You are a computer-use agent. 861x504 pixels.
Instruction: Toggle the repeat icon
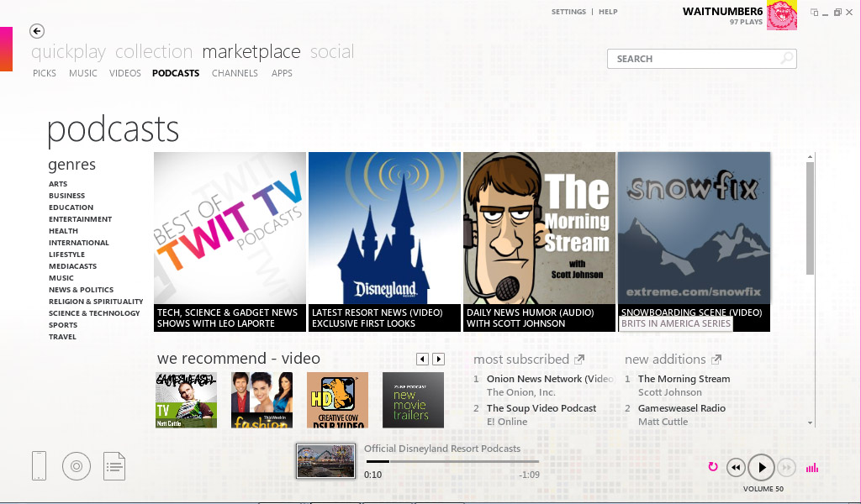click(x=713, y=467)
